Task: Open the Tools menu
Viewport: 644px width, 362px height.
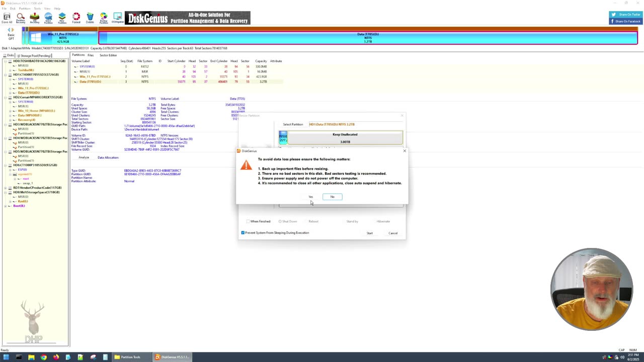Action: pos(37,9)
